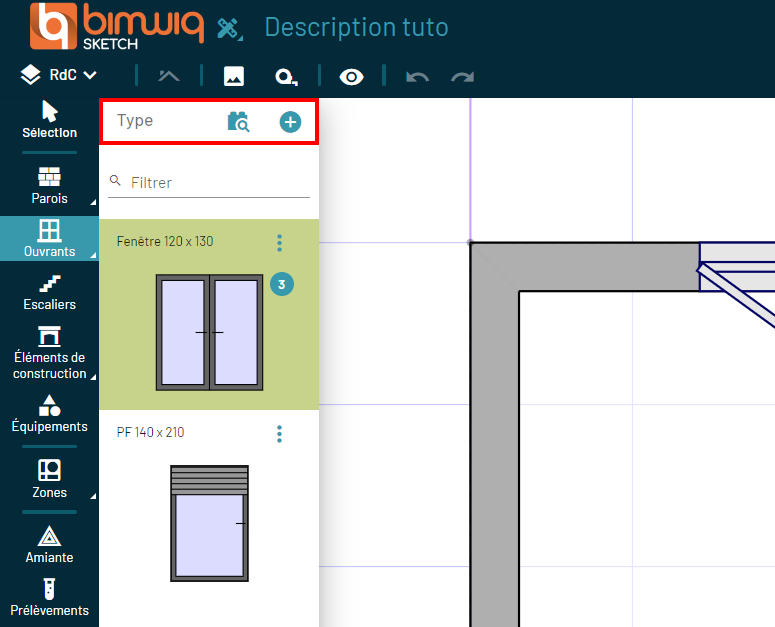
Task: Browse the type catalog search icon
Action: (x=238, y=122)
